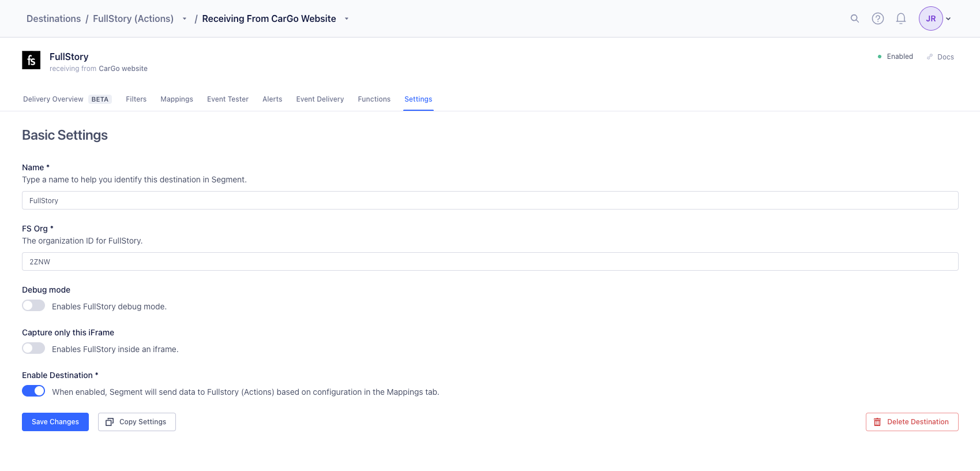Open the Alerts tab
This screenshot has width=980, height=471.
272,99
